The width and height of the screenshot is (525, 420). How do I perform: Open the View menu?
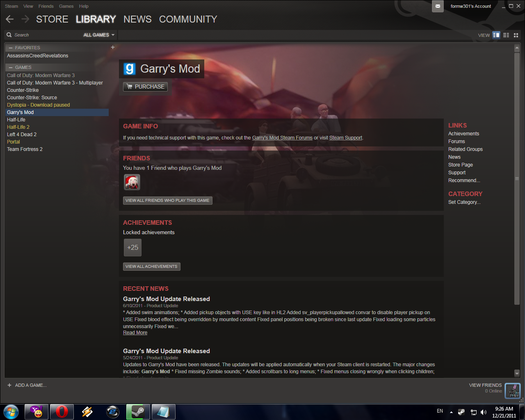point(28,6)
